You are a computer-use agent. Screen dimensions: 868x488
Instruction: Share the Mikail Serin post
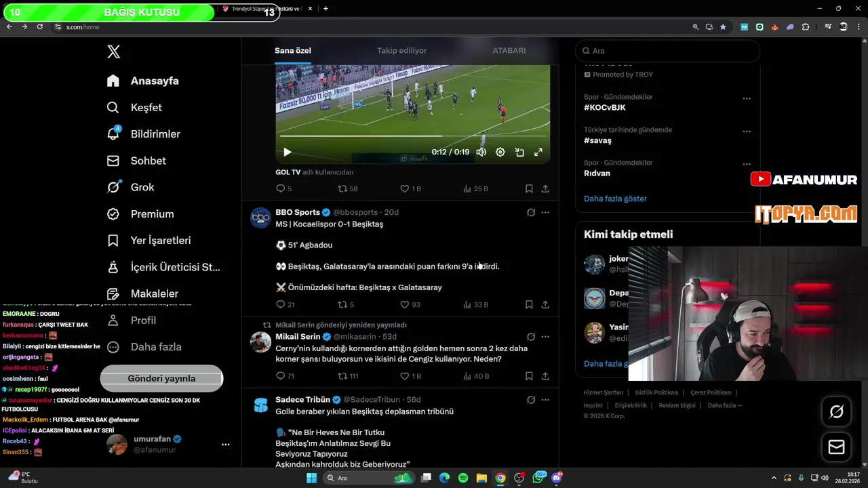545,376
